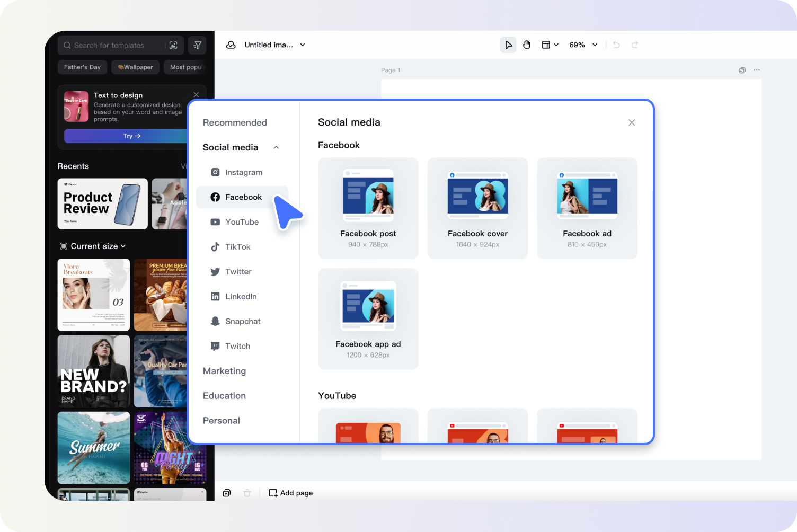
Task: Close the Social media size dialog
Action: 632,122
